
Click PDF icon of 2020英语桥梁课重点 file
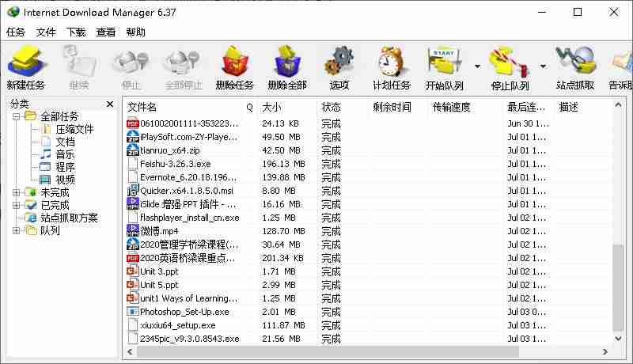(133, 258)
